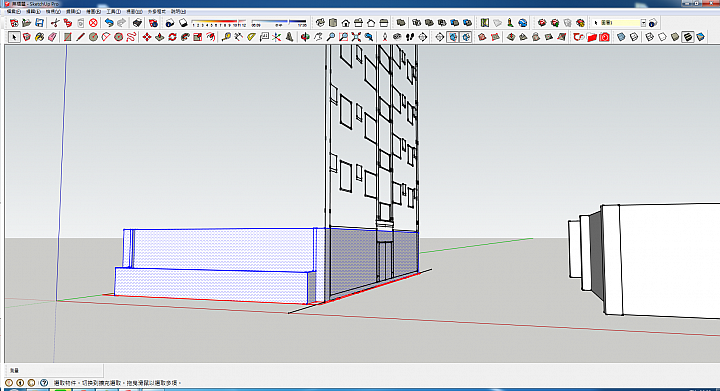Activate the Position Camera tool
This screenshot has width=720, height=391.
(384, 37)
